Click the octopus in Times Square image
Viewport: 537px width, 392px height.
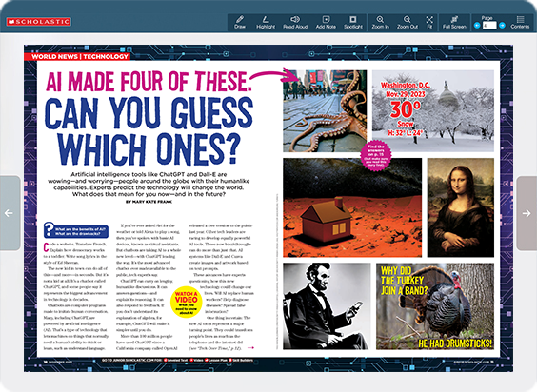[x=325, y=111]
